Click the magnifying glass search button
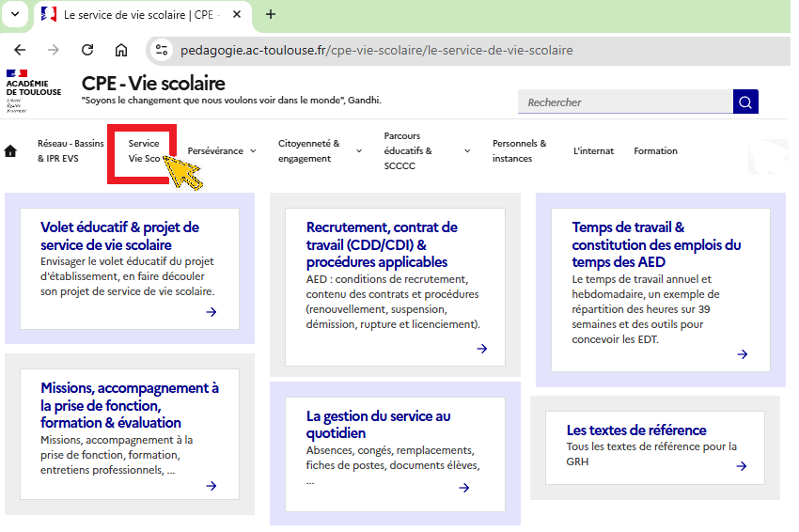Image resolution: width=799 pixels, height=532 pixels. [745, 102]
